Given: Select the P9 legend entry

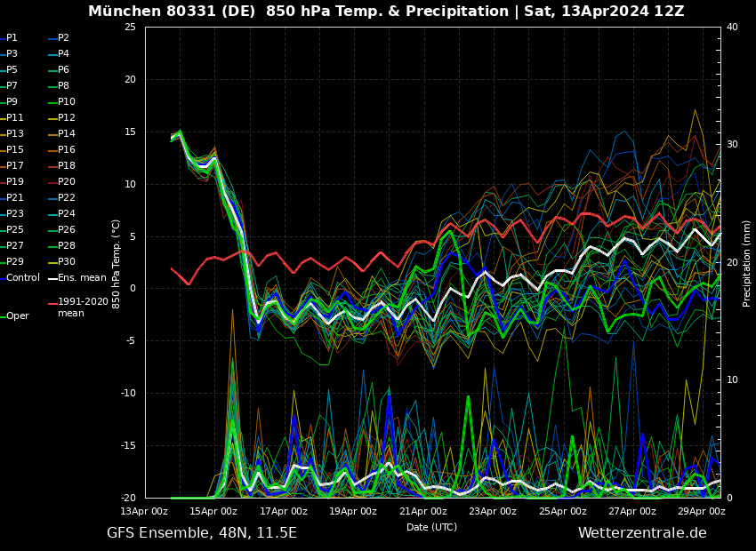Looking at the screenshot, I should pyautogui.click(x=12, y=102).
